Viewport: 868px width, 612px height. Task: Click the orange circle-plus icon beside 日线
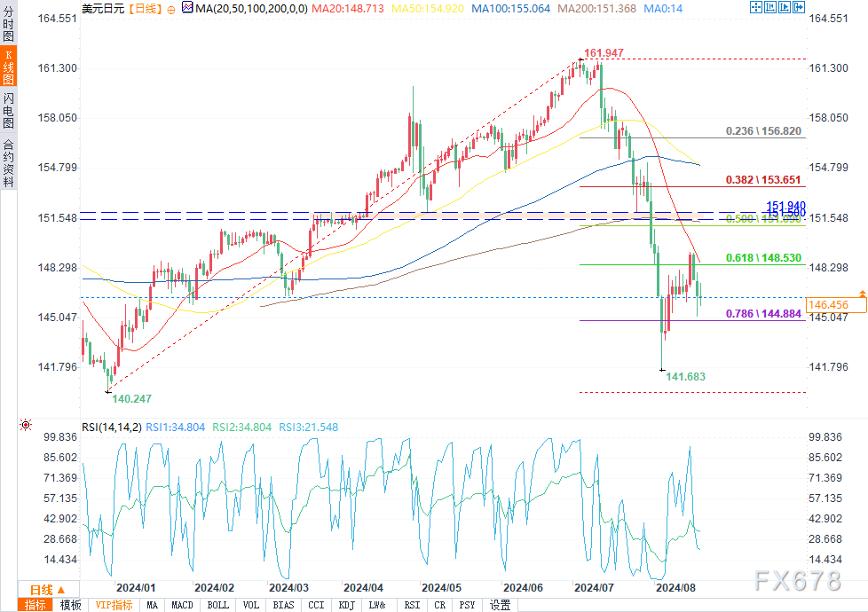[171, 10]
